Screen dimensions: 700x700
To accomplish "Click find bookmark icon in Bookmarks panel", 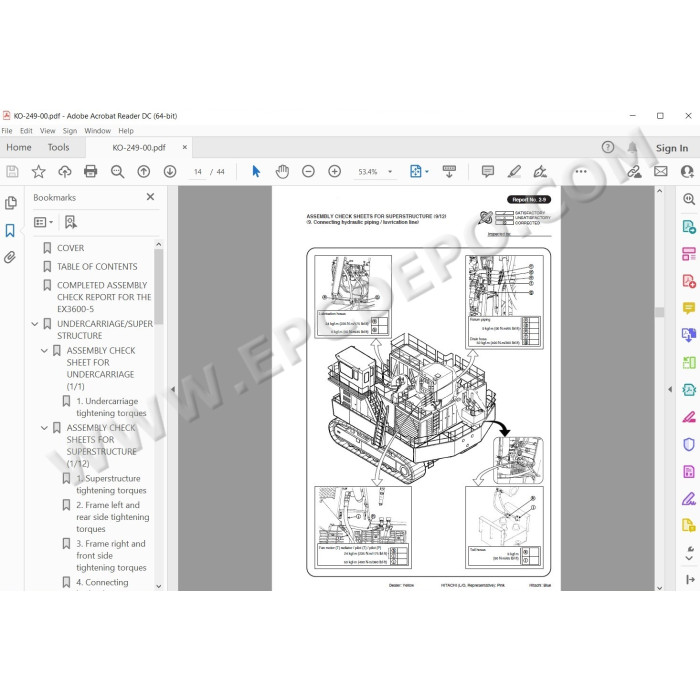I will (x=71, y=222).
